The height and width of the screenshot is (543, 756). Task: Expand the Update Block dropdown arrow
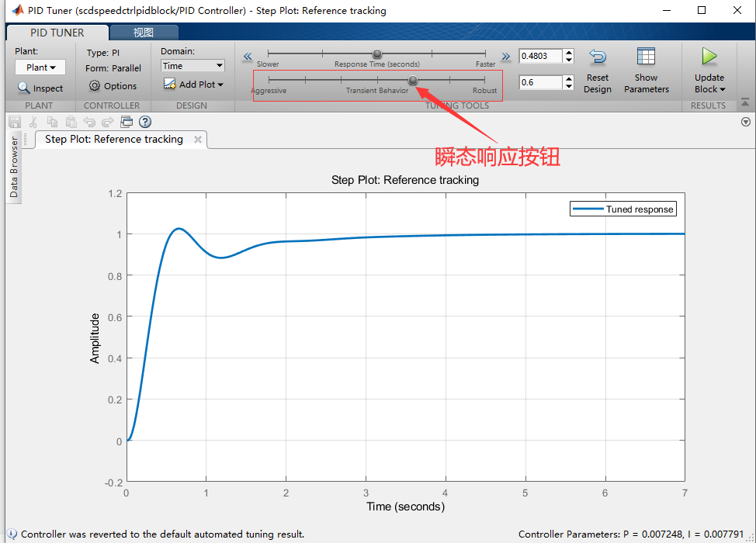[723, 90]
